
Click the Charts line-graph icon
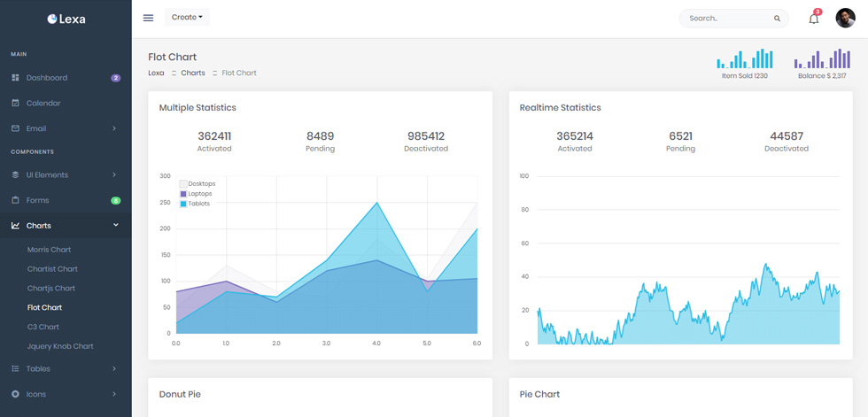tap(16, 226)
